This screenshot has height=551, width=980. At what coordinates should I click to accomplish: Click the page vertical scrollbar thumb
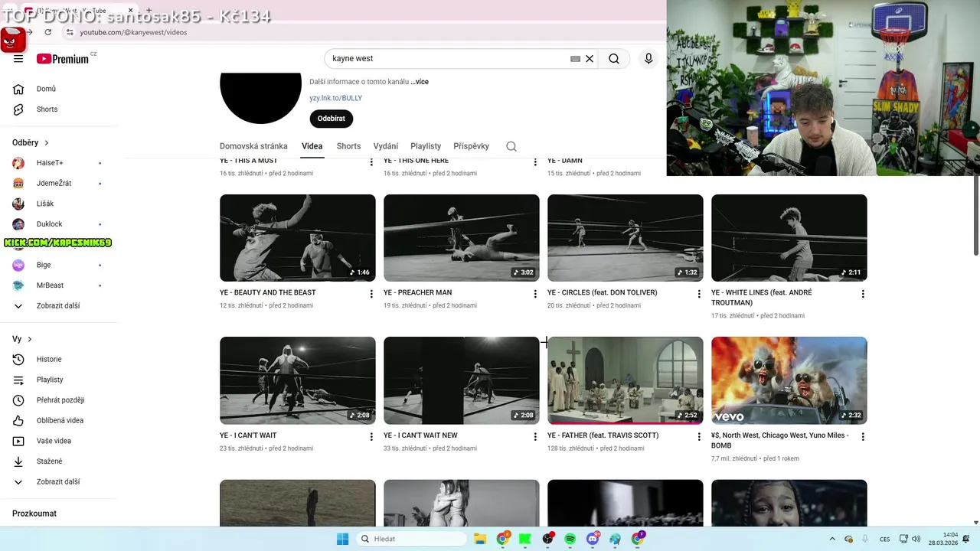[976, 215]
